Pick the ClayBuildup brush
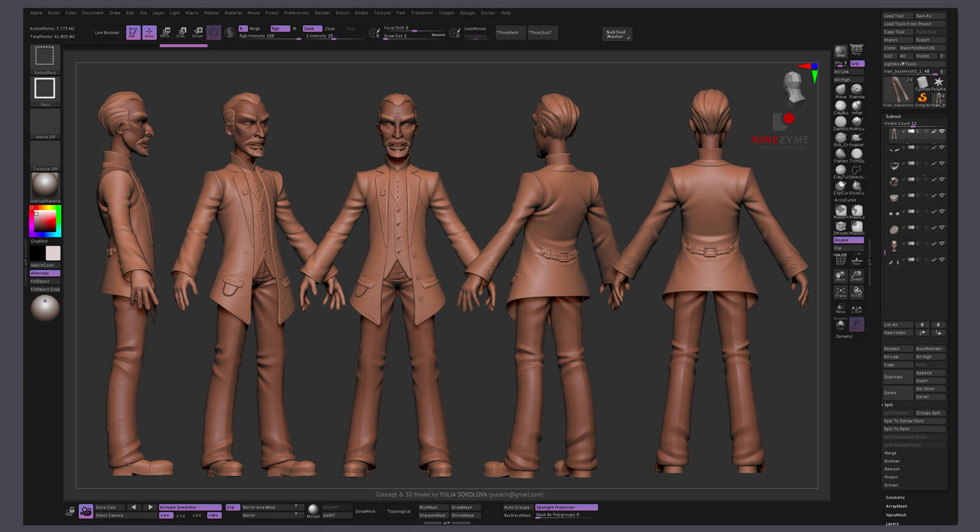 840,107
